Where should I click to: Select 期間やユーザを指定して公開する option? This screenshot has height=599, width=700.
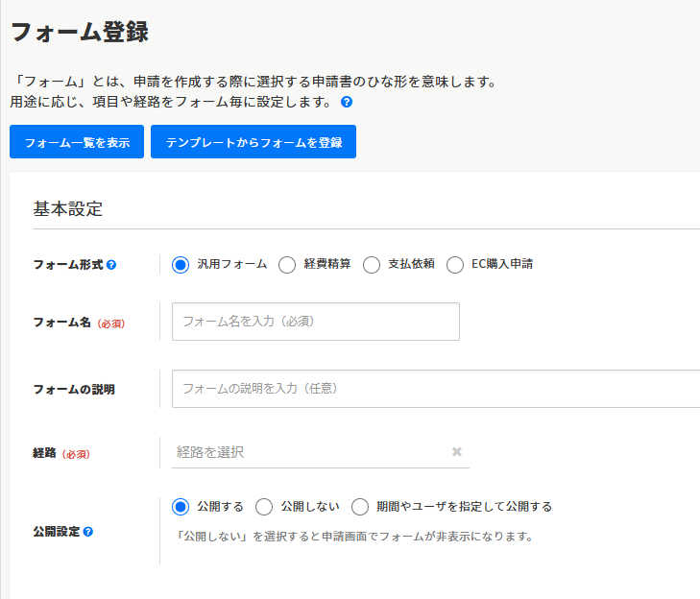click(360, 507)
